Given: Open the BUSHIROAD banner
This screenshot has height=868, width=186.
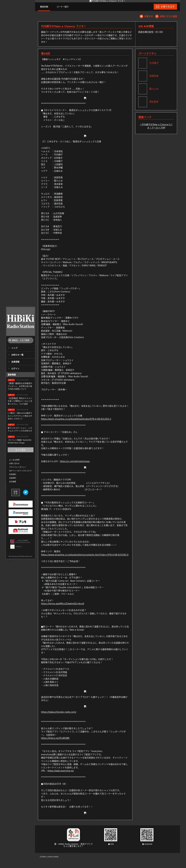Looking at the screenshot, I should [x=21, y=504].
